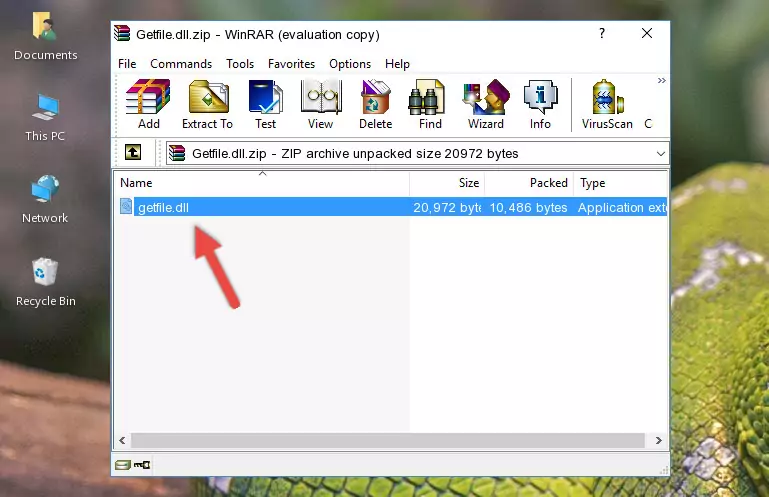Viewport: 769px width, 497px height.
Task: Run the Test archive tool
Action: tap(265, 105)
